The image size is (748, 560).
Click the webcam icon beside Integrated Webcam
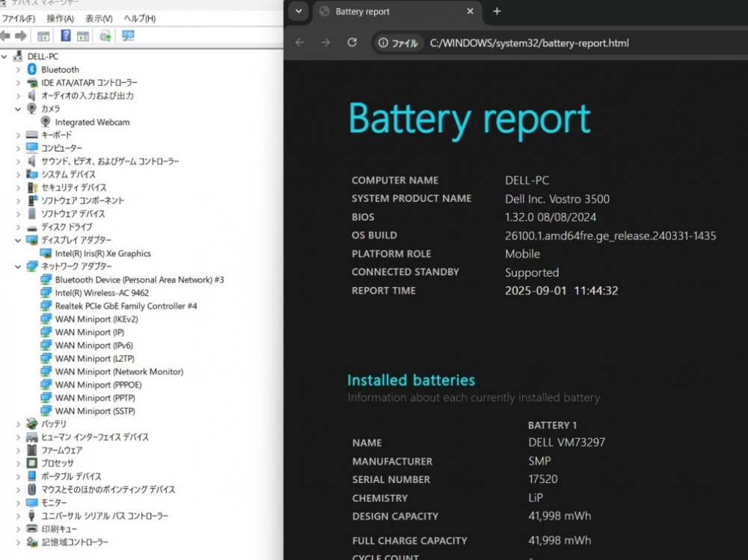(x=46, y=122)
